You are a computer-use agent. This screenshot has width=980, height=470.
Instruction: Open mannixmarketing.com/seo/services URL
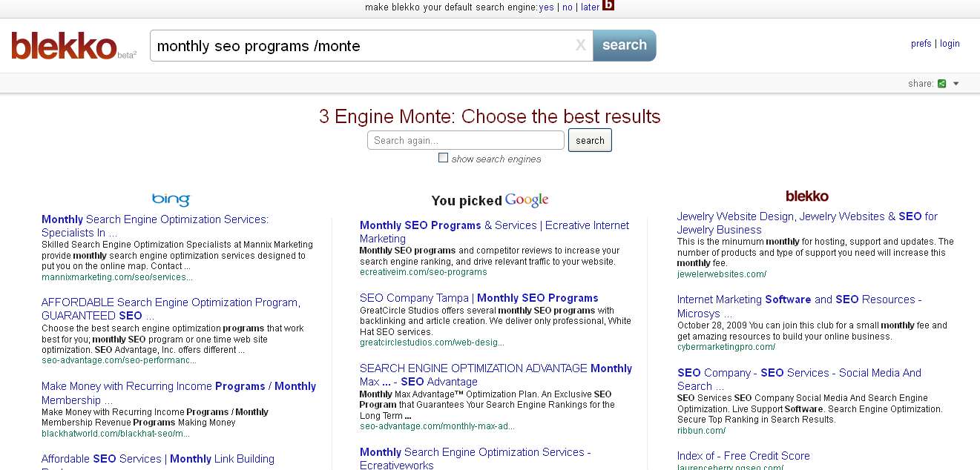pos(117,277)
